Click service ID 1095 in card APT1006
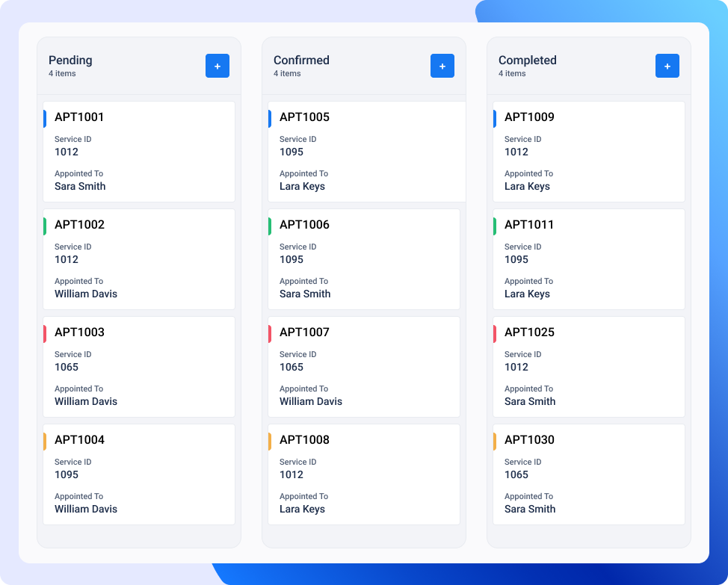 tap(291, 259)
